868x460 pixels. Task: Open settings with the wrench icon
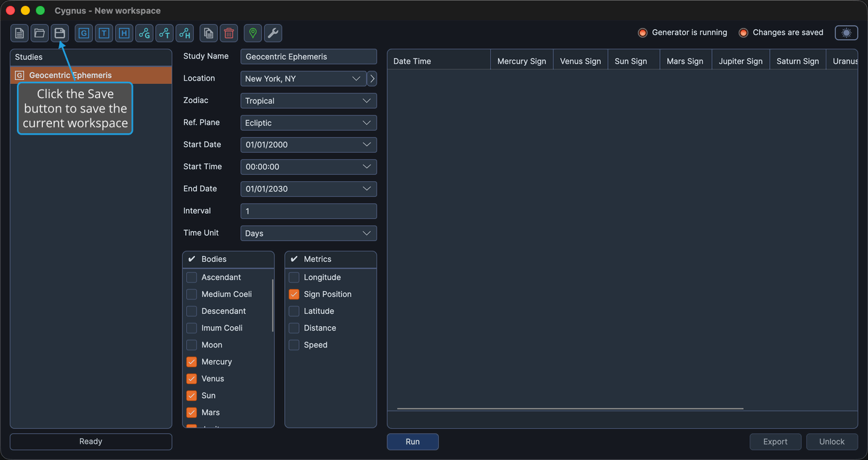tap(273, 33)
